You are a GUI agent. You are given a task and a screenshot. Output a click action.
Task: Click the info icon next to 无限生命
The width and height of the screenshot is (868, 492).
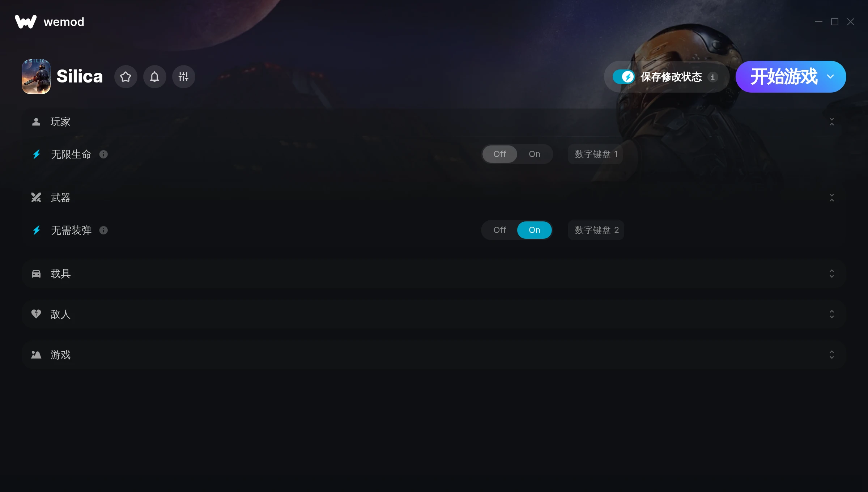click(103, 154)
